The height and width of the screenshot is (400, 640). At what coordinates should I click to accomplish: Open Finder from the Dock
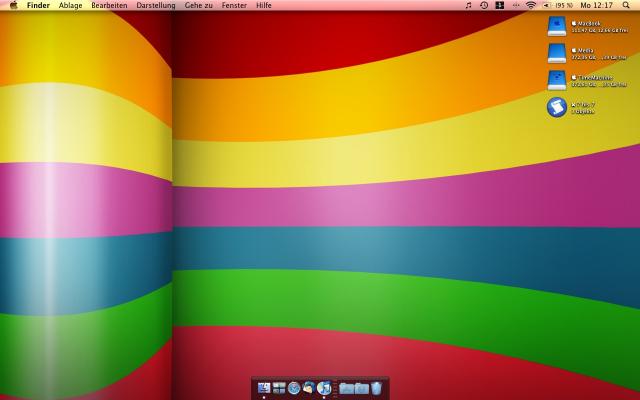(264, 388)
